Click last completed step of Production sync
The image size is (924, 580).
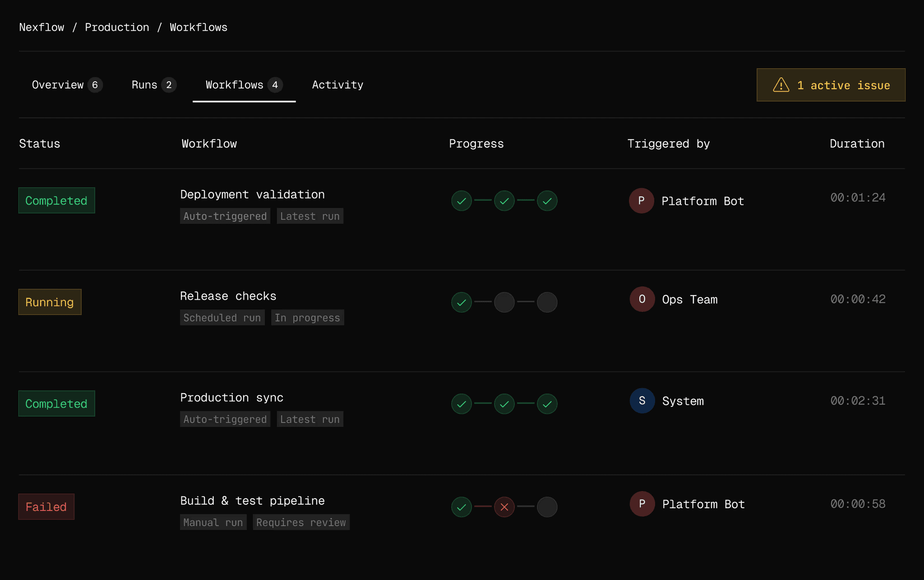547,404
